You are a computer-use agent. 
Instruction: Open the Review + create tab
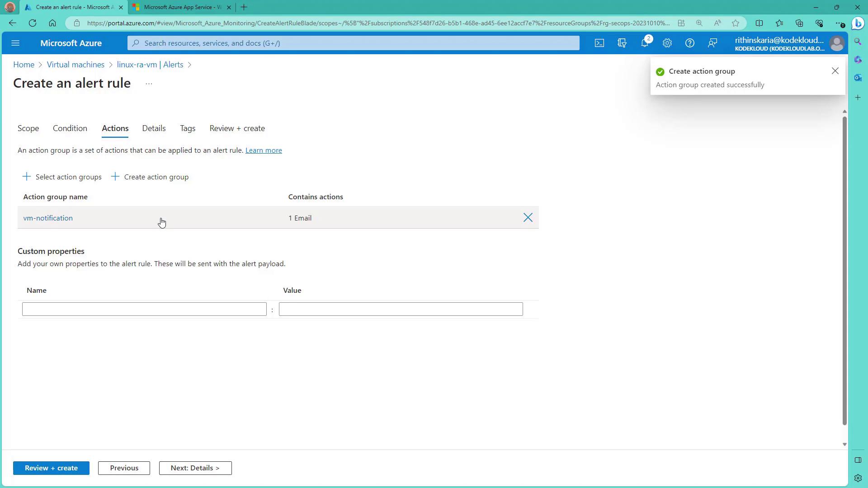(x=237, y=128)
